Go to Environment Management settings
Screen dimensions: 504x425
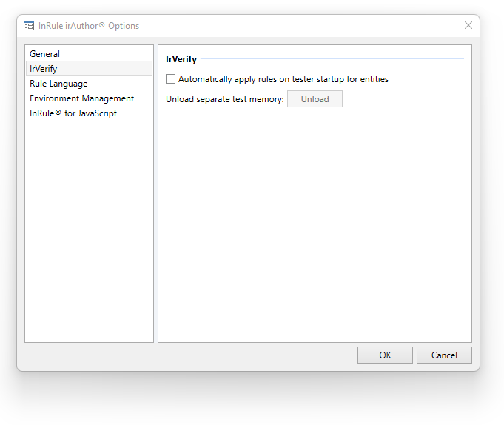pos(81,98)
